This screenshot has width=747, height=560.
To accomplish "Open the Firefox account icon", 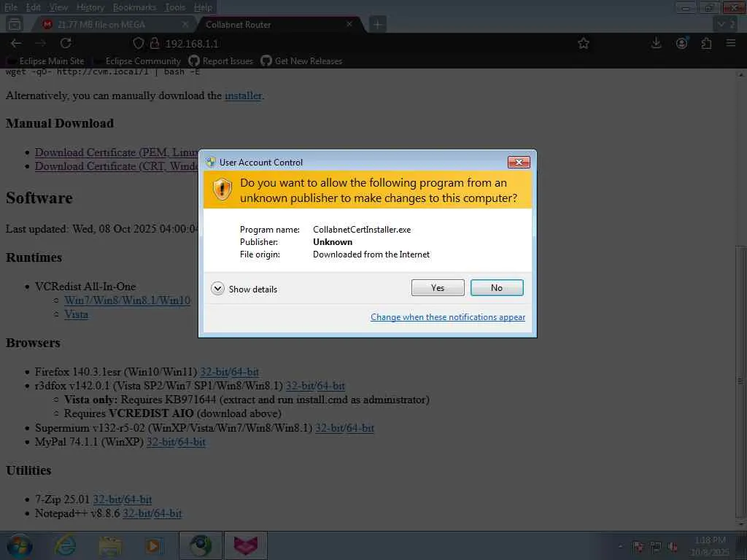I will pos(682,43).
